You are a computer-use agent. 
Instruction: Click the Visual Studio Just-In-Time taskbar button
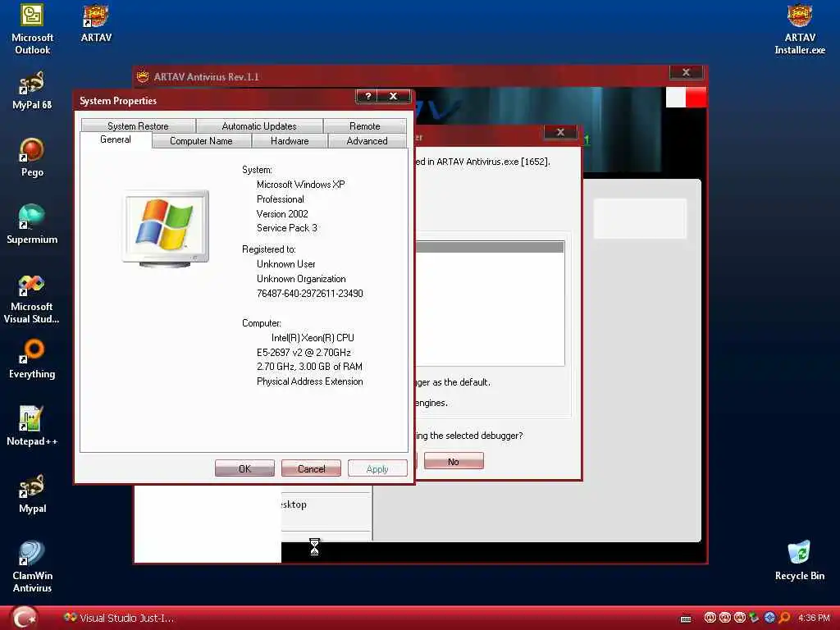pos(119,618)
